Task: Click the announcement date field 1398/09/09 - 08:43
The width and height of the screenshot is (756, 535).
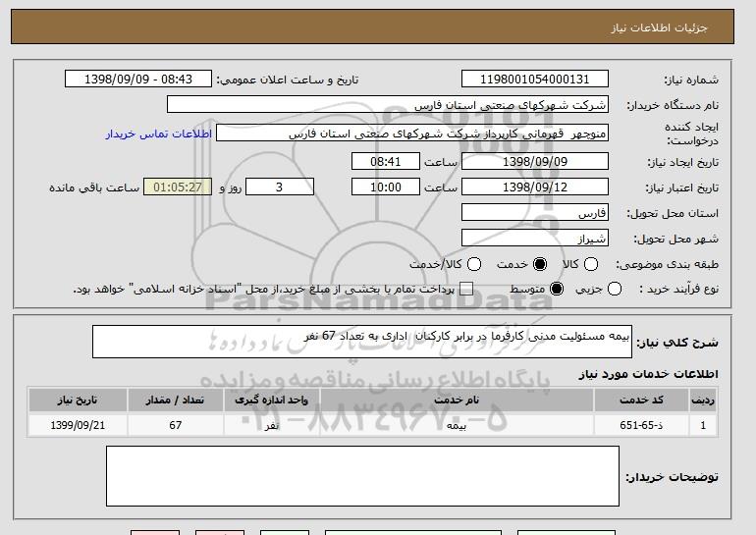Action: point(138,80)
